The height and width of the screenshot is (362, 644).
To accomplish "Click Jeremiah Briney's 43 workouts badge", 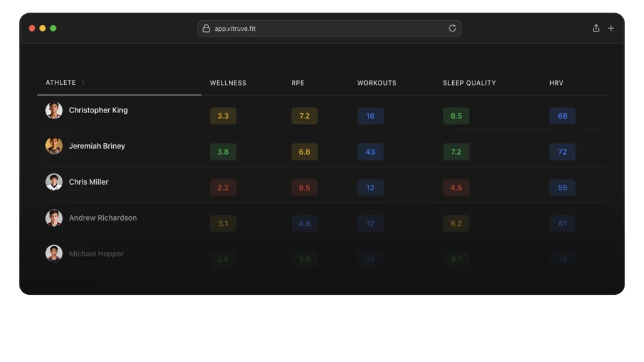I will point(370,152).
